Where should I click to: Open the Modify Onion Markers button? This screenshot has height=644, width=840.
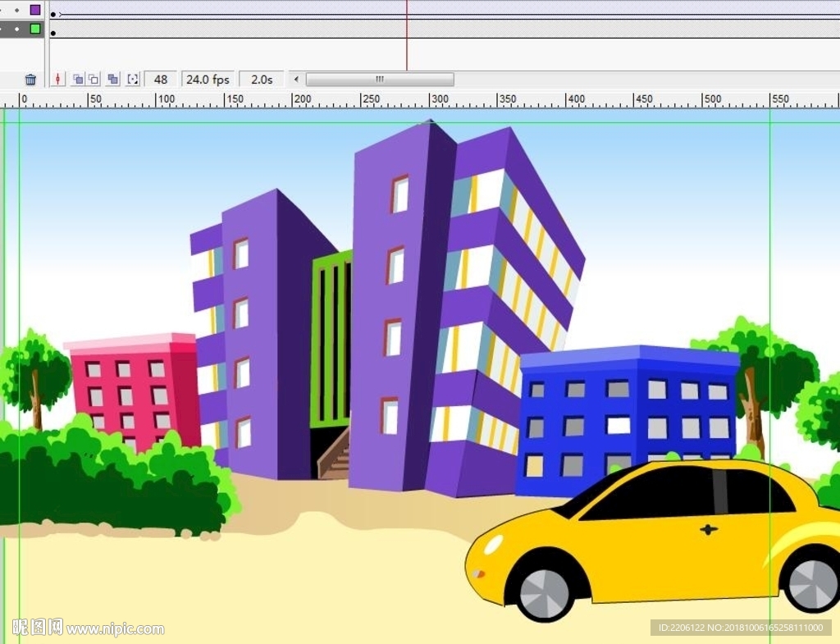(x=133, y=80)
